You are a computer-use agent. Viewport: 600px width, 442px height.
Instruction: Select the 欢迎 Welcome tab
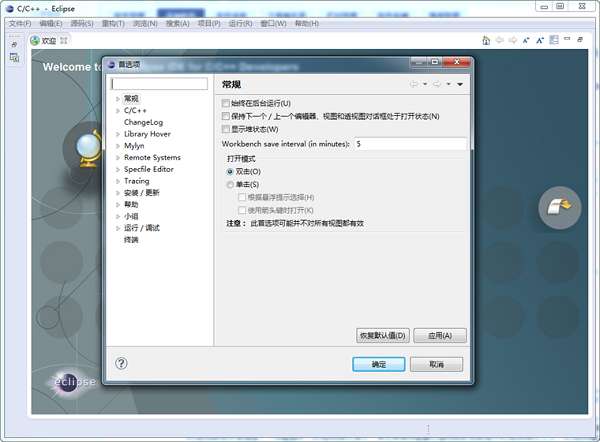(x=48, y=41)
